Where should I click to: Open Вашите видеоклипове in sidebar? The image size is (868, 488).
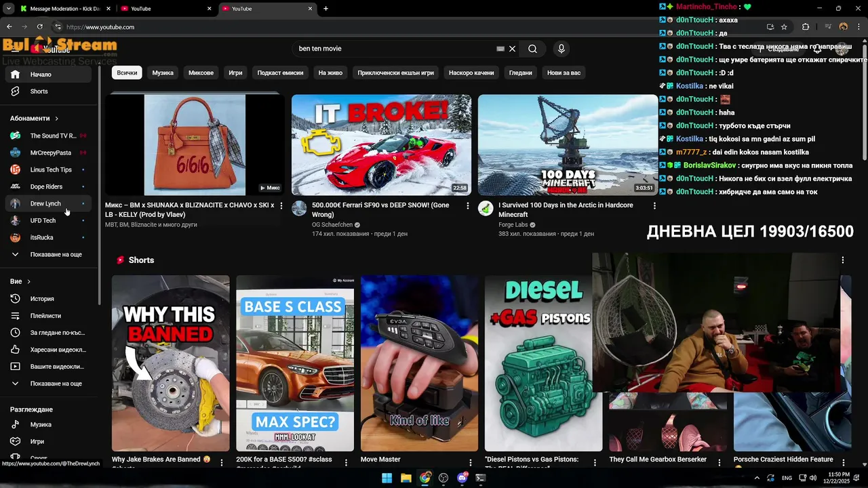point(48,367)
